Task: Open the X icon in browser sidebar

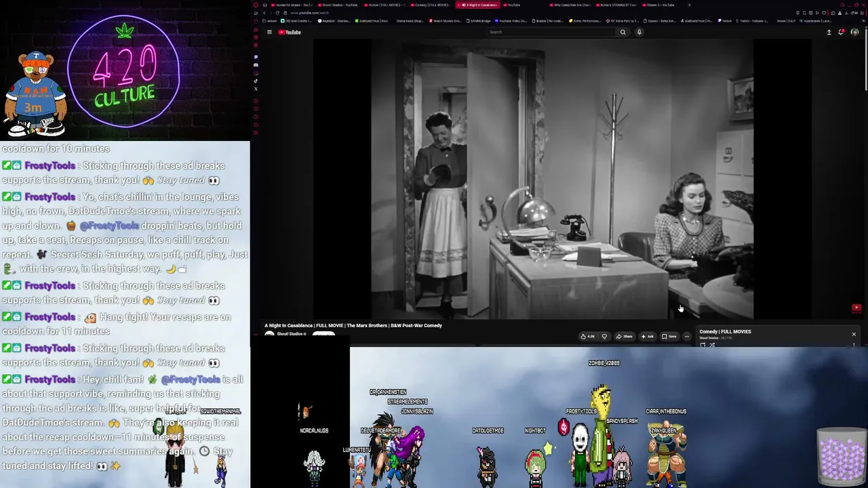Action: tap(256, 89)
